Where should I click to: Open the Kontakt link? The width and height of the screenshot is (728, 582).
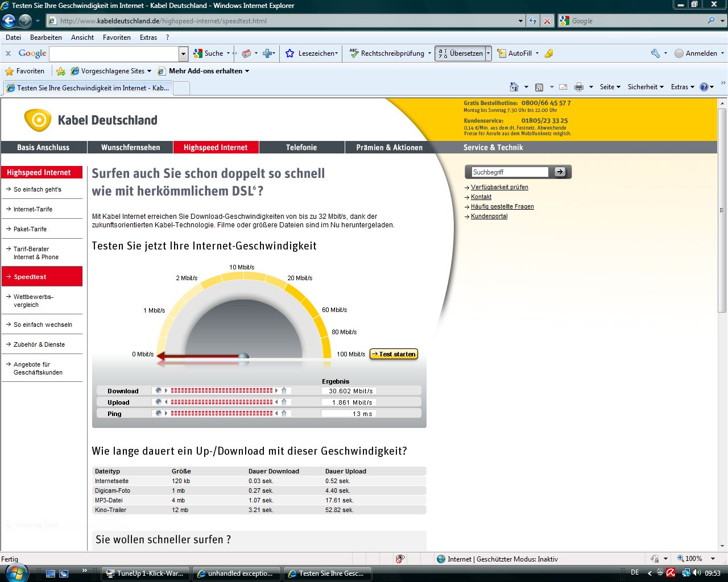coord(481,197)
